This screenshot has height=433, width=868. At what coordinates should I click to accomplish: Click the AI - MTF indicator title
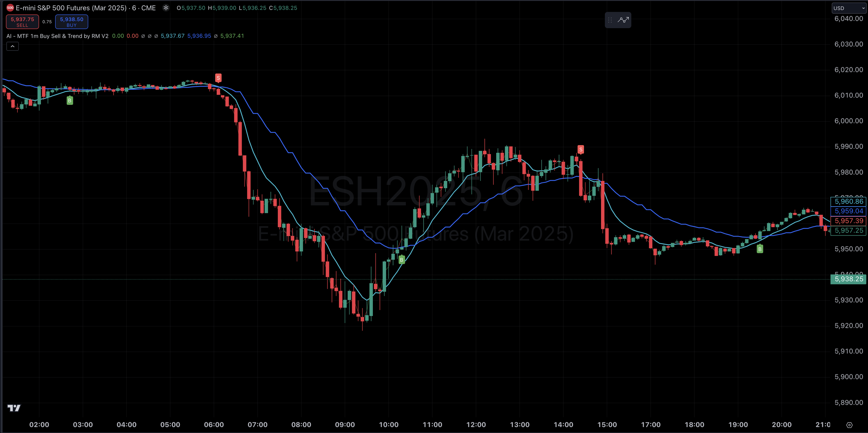(57, 36)
